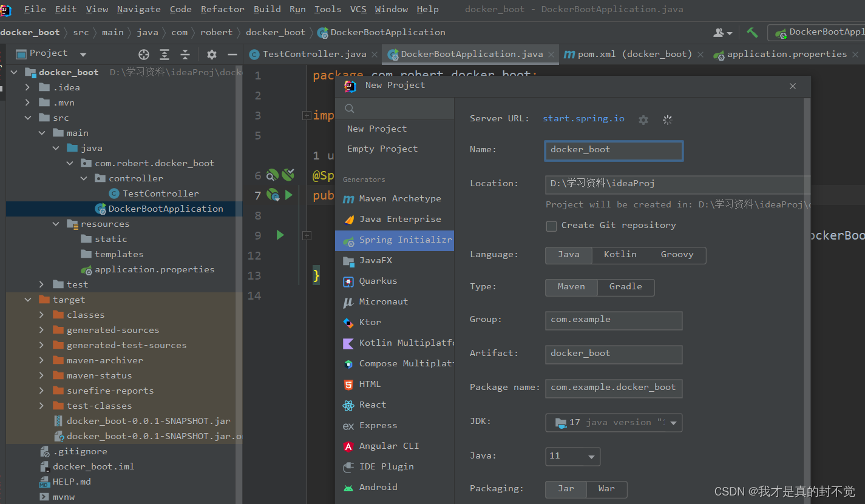Click the locate (select opened file) crosshair icon
This screenshot has height=504, width=865.
click(144, 55)
